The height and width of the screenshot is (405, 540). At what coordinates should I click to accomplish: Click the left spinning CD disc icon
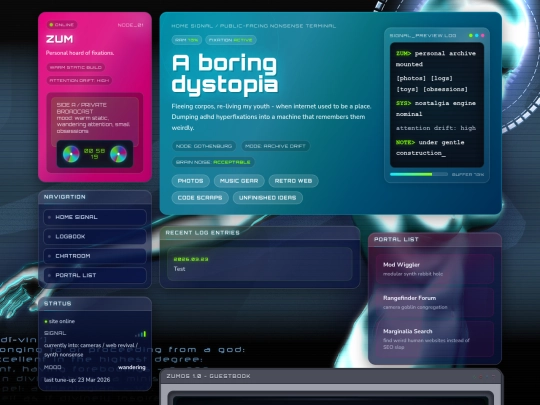(71, 154)
